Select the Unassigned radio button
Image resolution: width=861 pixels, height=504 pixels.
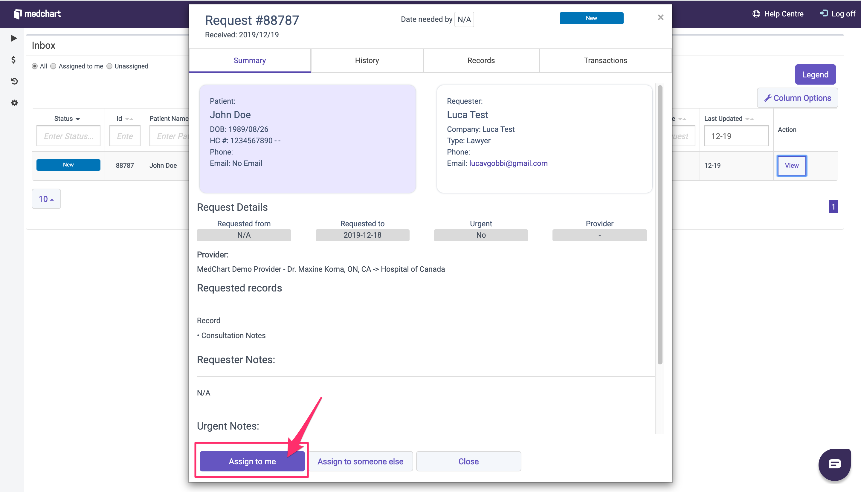click(x=109, y=66)
